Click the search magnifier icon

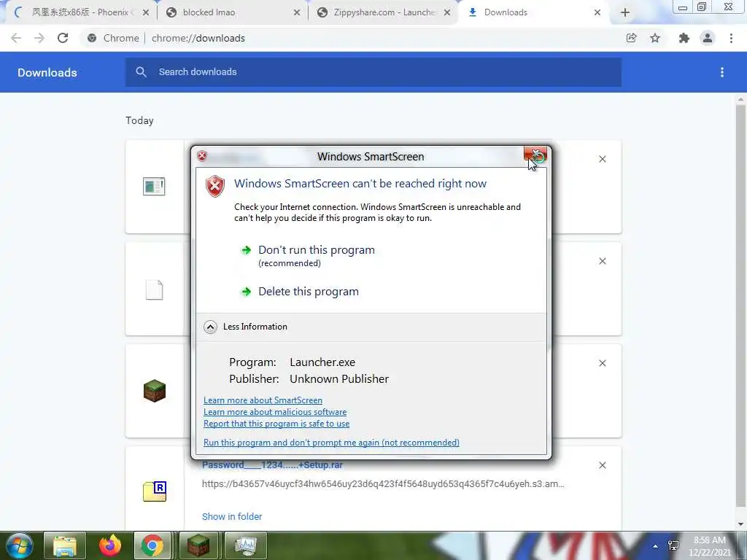click(x=141, y=72)
